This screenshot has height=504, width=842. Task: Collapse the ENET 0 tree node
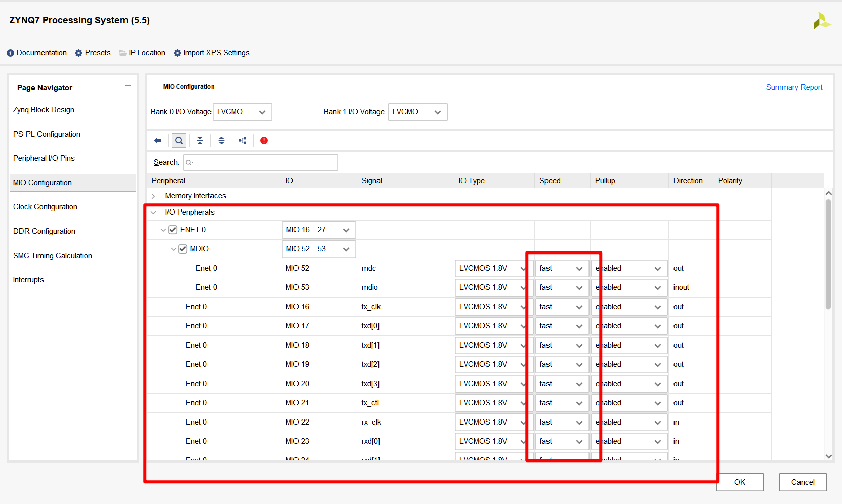(163, 230)
